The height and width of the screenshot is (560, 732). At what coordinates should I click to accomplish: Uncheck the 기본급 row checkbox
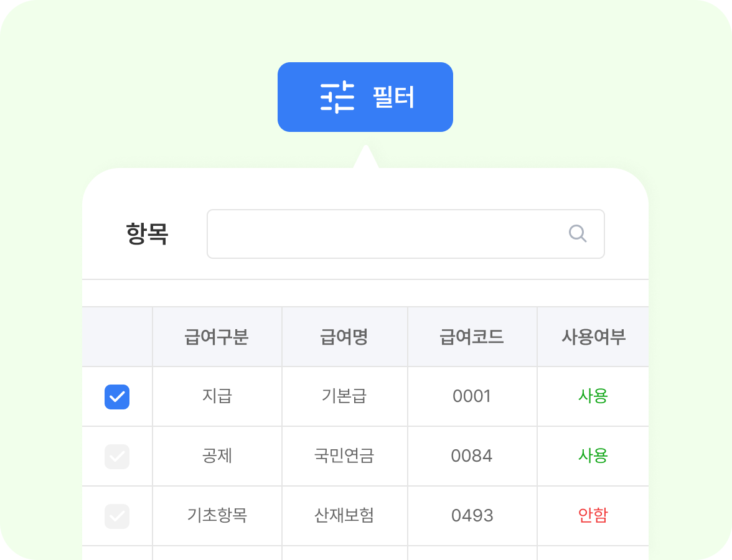pos(117,396)
